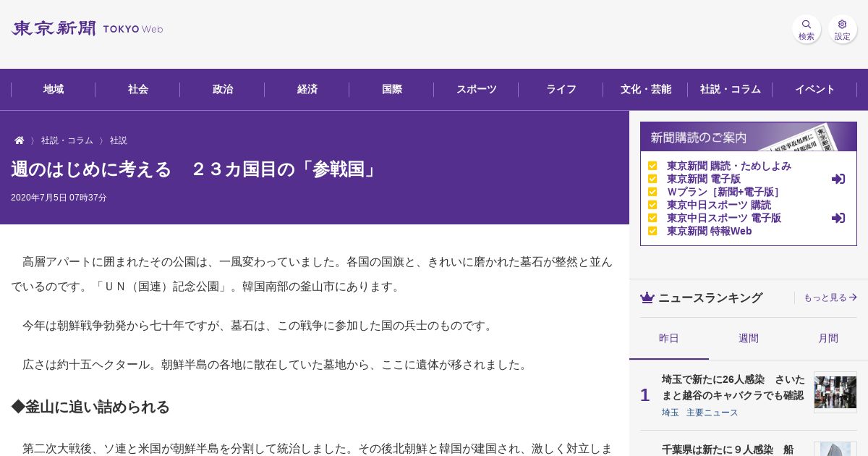Open the 政治 navigation menu
Viewport: 868px width, 456px height.
223,89
